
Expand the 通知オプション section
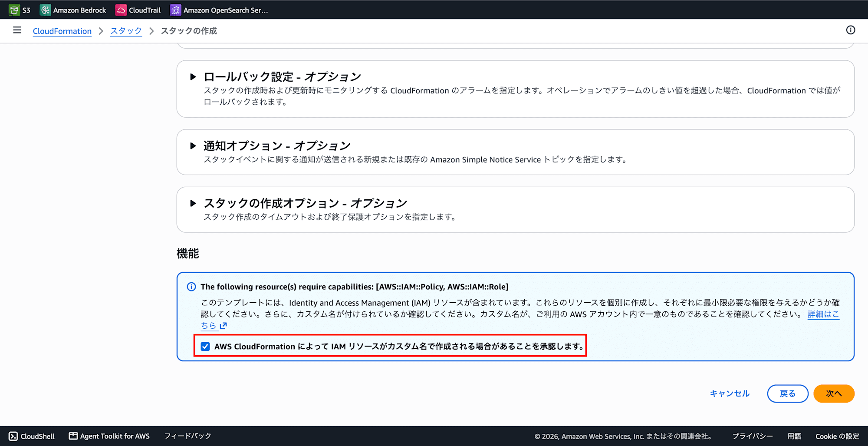pos(193,146)
